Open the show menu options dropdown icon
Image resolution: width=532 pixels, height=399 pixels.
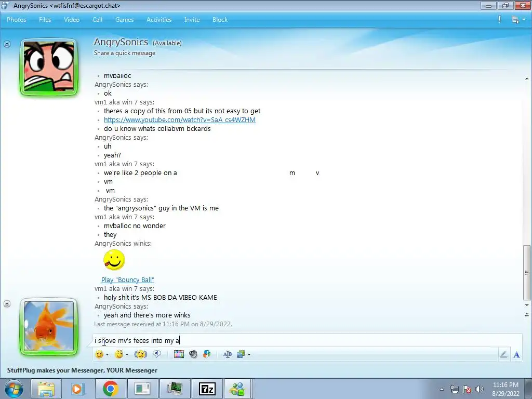pyautogui.click(x=518, y=20)
